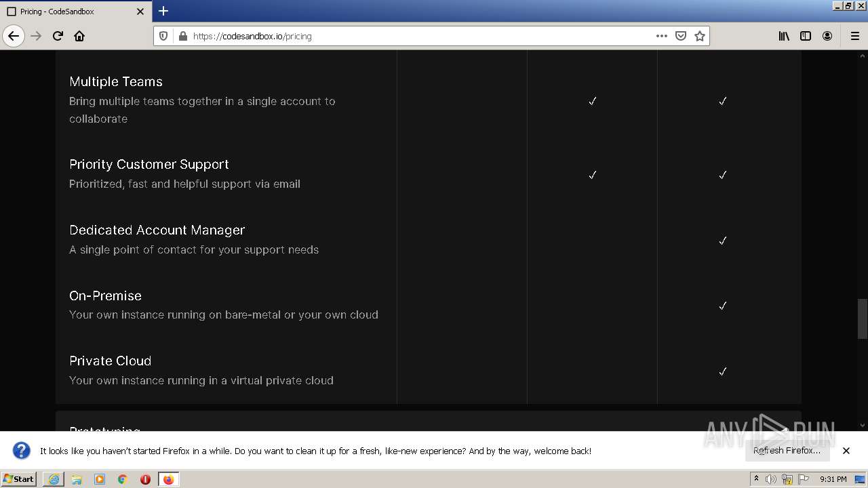868x488 pixels.
Task: Select the Pricing - CodeSandbox tab
Action: [75, 12]
